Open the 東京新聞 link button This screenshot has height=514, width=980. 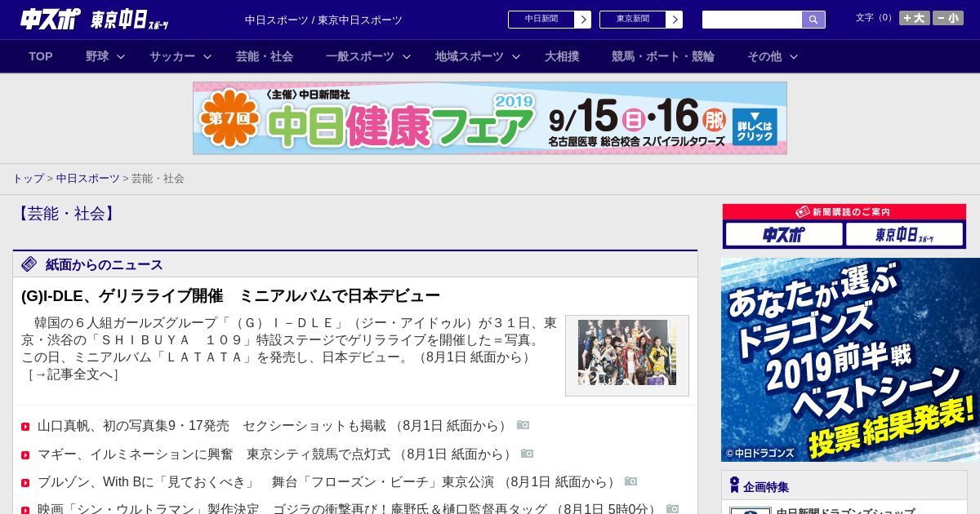coord(632,20)
